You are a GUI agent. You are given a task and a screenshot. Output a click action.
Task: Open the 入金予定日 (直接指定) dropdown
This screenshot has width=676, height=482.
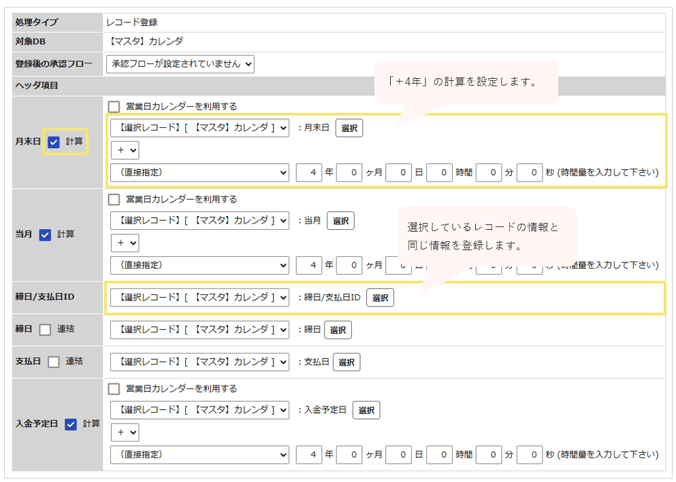[200, 454]
